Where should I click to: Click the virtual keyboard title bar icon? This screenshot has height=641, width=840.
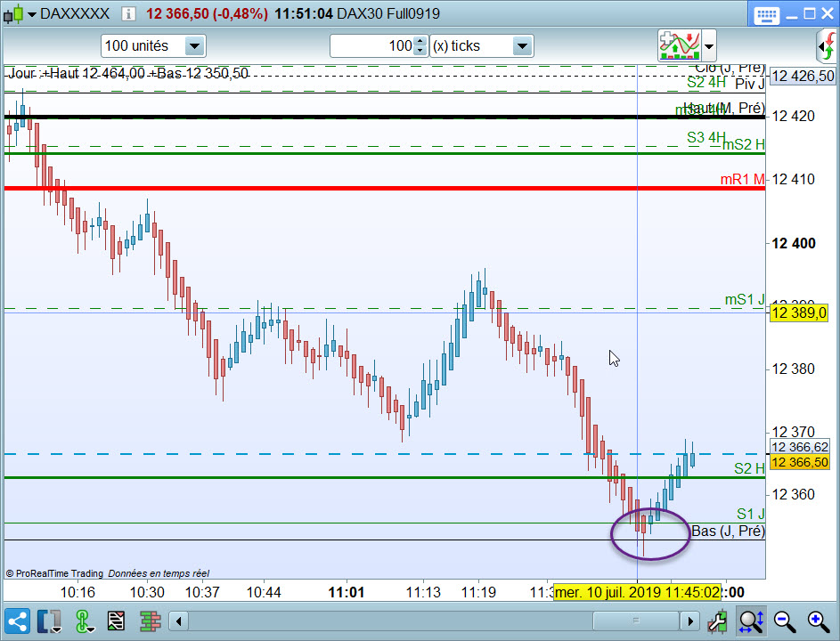coord(766,14)
